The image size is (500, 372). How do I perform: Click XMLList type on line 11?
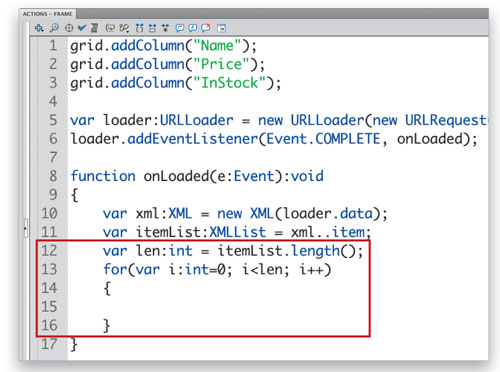coord(238,232)
